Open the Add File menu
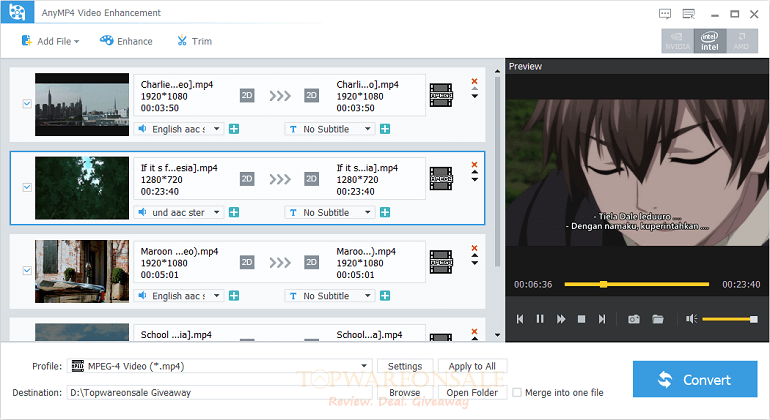770x420 pixels. tap(50, 41)
